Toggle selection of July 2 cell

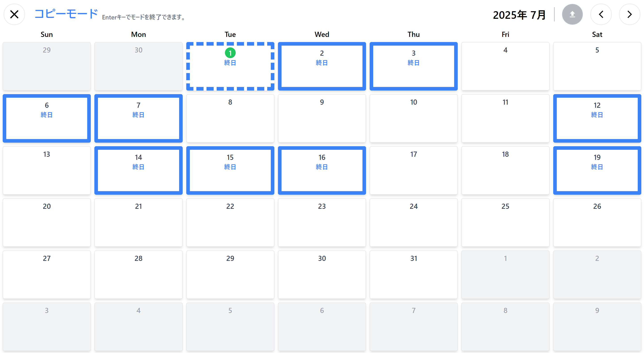pyautogui.click(x=322, y=66)
